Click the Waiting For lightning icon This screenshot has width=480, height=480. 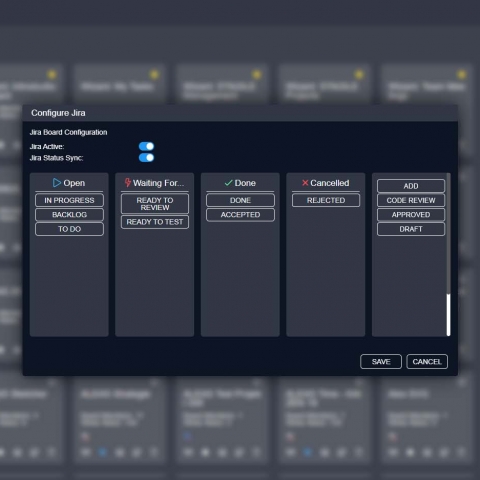click(128, 183)
